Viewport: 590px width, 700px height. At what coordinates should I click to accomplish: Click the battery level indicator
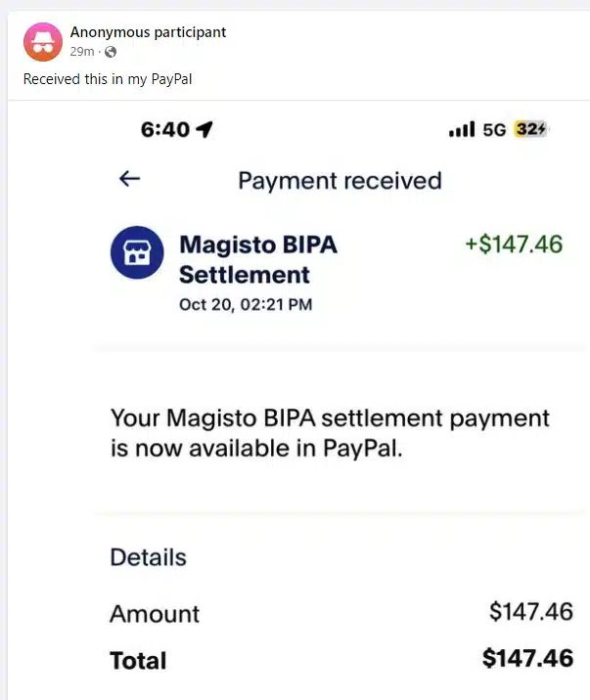[531, 130]
